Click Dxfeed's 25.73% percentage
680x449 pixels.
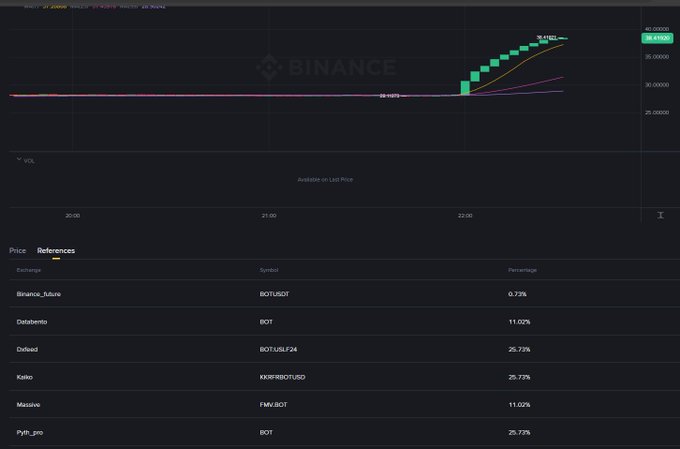[x=519, y=349]
